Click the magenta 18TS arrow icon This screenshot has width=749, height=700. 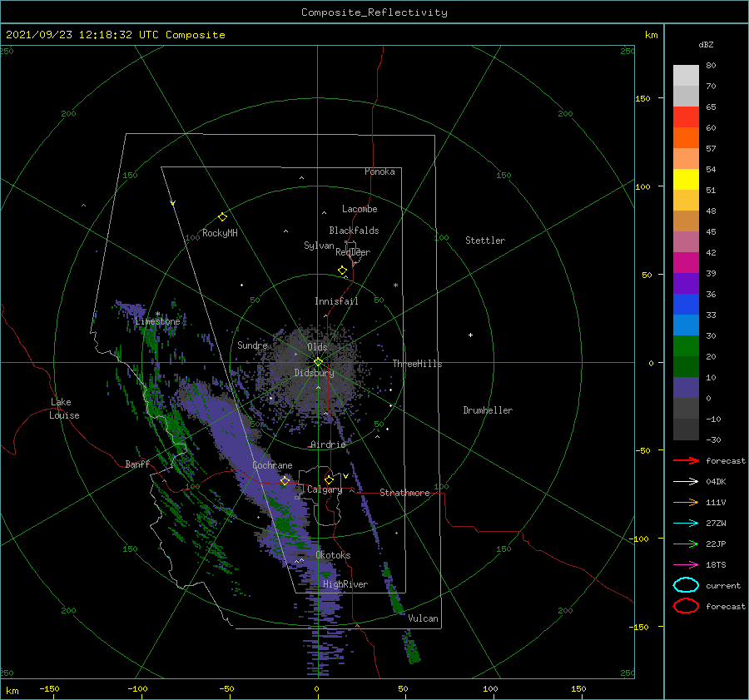tap(686, 565)
